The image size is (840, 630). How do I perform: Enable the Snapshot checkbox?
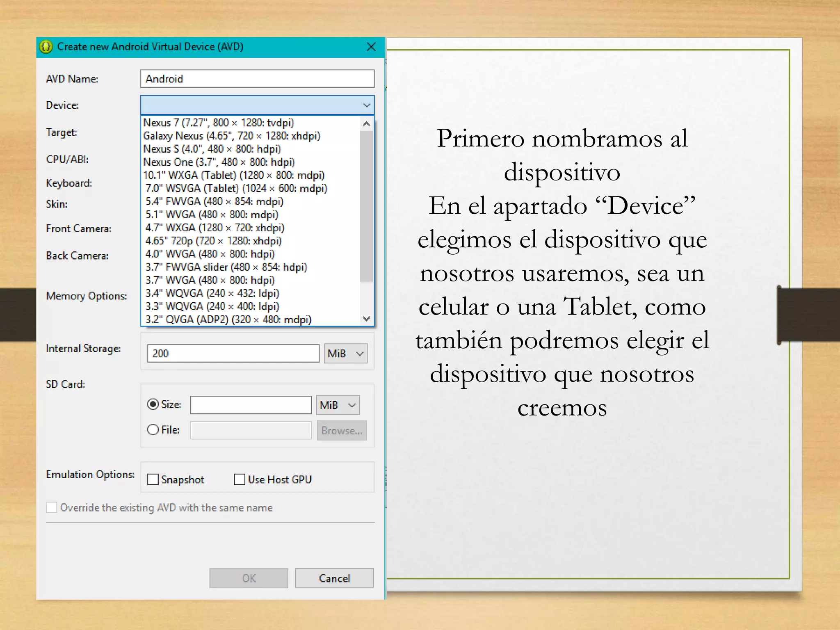click(x=153, y=479)
